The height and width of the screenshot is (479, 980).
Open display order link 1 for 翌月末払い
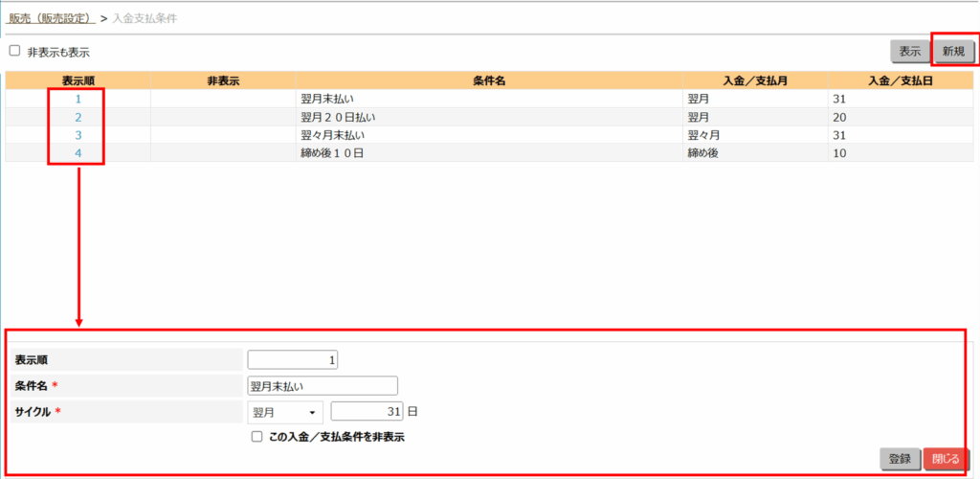coord(78,99)
